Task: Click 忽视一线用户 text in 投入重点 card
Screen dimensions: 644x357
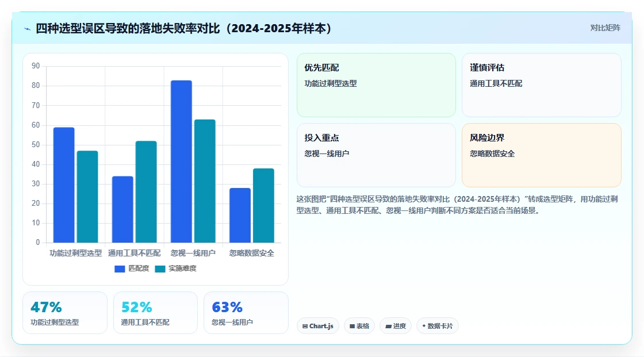Action: [327, 153]
